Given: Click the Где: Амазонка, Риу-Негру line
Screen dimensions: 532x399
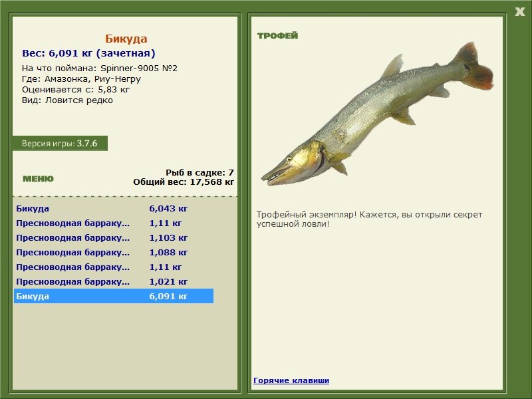Looking at the screenshot, I should [x=81, y=79].
